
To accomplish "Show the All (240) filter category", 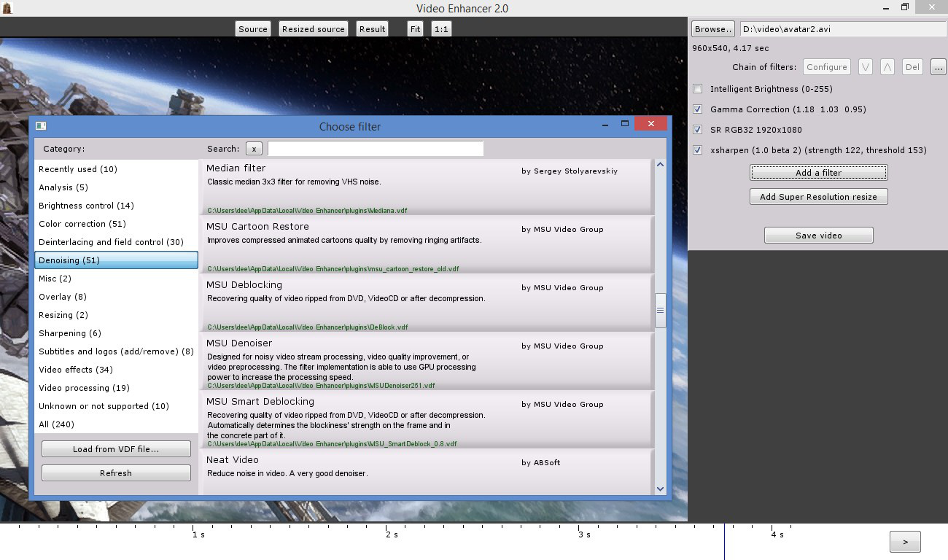I will (57, 424).
